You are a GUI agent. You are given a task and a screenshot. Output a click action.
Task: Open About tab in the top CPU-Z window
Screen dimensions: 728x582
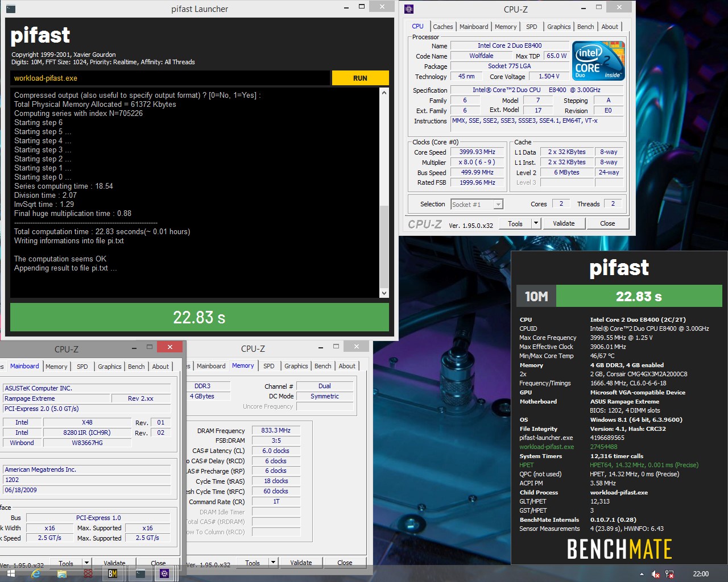[610, 27]
